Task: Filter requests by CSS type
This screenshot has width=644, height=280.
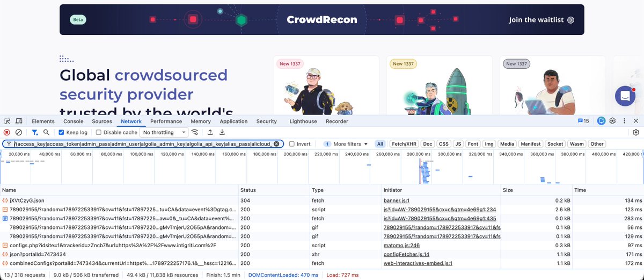Action: 443,144
